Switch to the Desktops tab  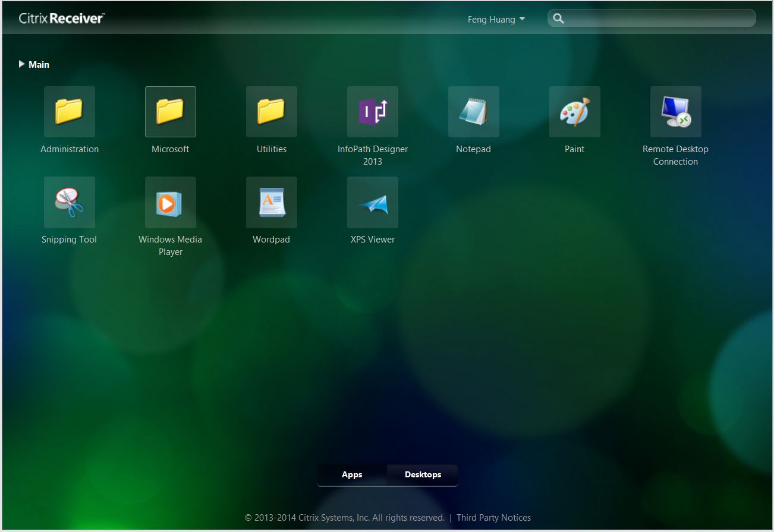tap(423, 475)
